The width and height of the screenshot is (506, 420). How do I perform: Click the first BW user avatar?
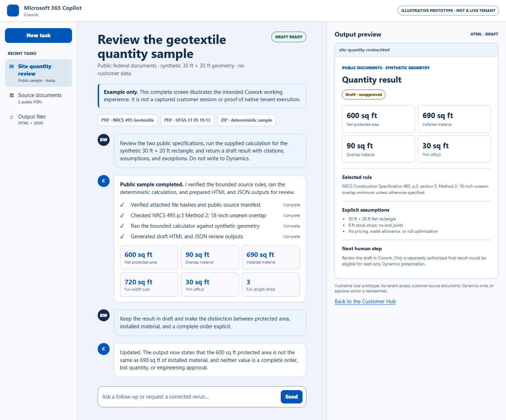104,140
